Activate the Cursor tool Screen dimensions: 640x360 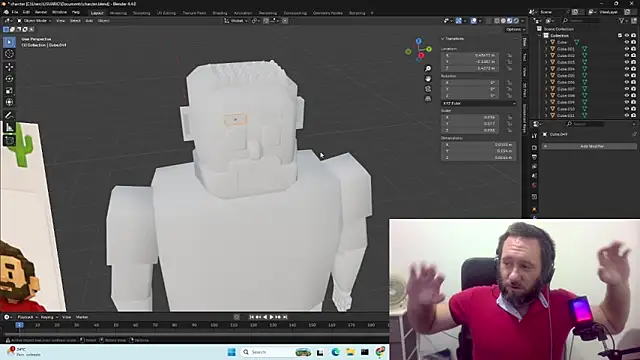9,54
